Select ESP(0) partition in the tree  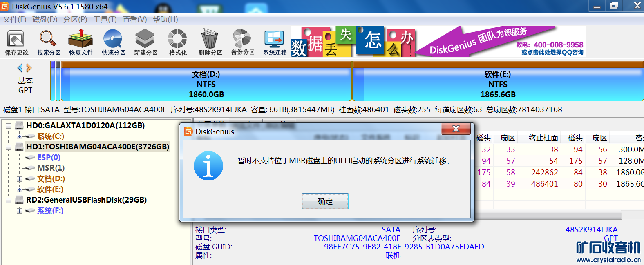pyautogui.click(x=49, y=157)
